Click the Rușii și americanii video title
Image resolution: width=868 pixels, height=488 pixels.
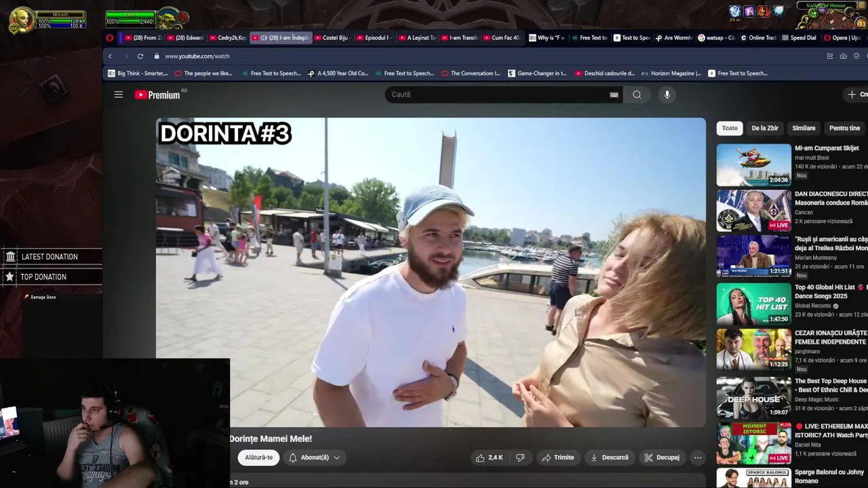tap(831, 244)
